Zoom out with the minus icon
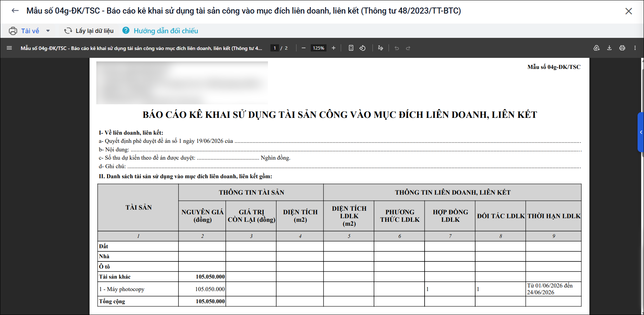The width and height of the screenshot is (644, 315). [304, 48]
